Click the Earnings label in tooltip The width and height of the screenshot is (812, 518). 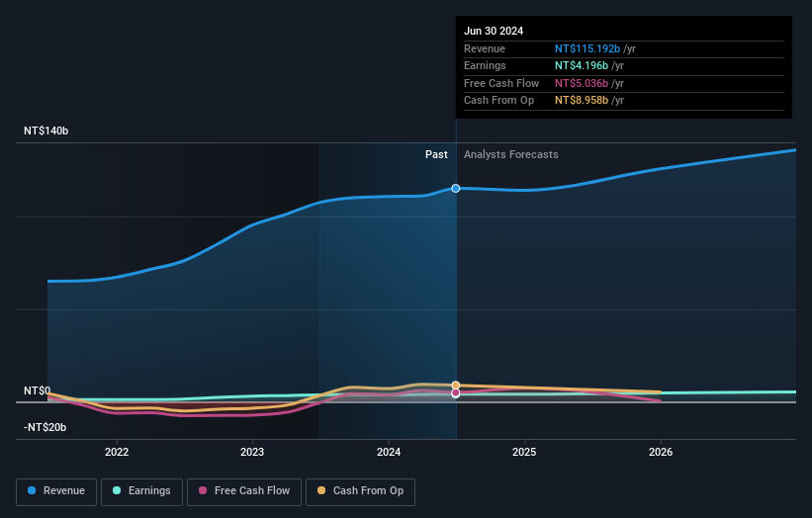point(485,65)
